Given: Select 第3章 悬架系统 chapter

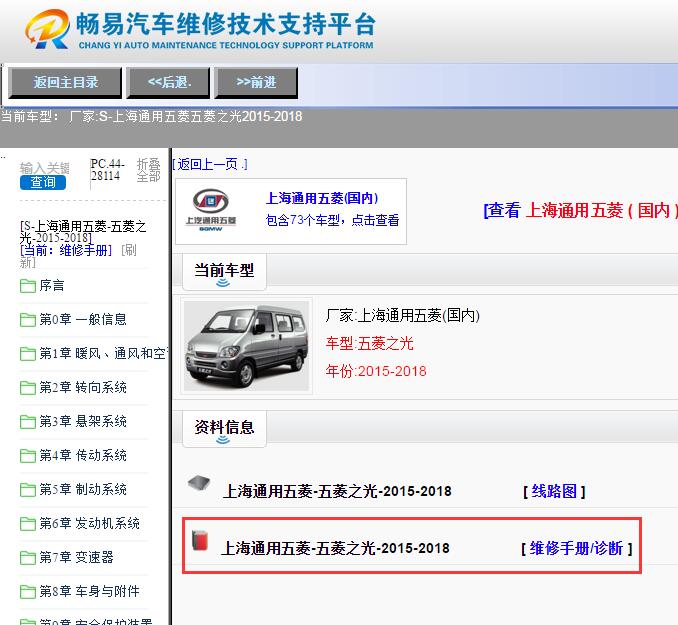Looking at the screenshot, I should [83, 421].
